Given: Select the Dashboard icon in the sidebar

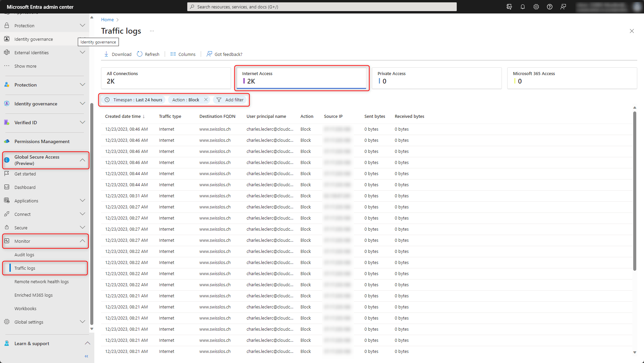Looking at the screenshot, I should coord(7,187).
